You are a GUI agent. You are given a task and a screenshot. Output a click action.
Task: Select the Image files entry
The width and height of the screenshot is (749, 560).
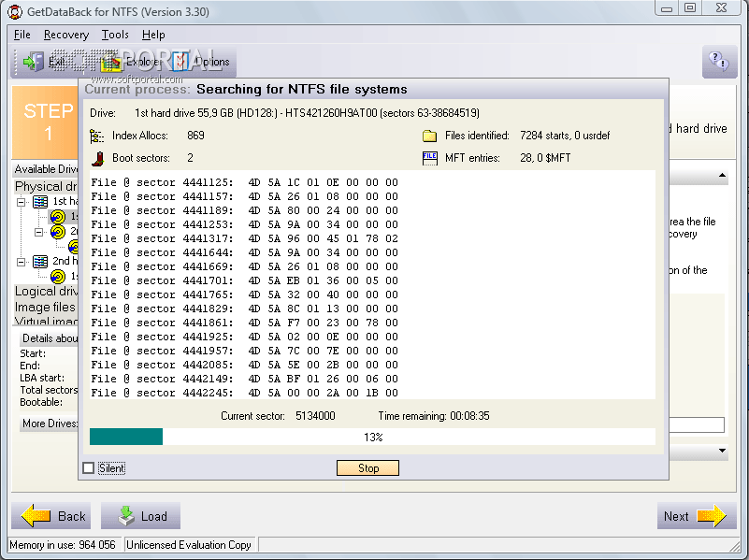coord(46,307)
